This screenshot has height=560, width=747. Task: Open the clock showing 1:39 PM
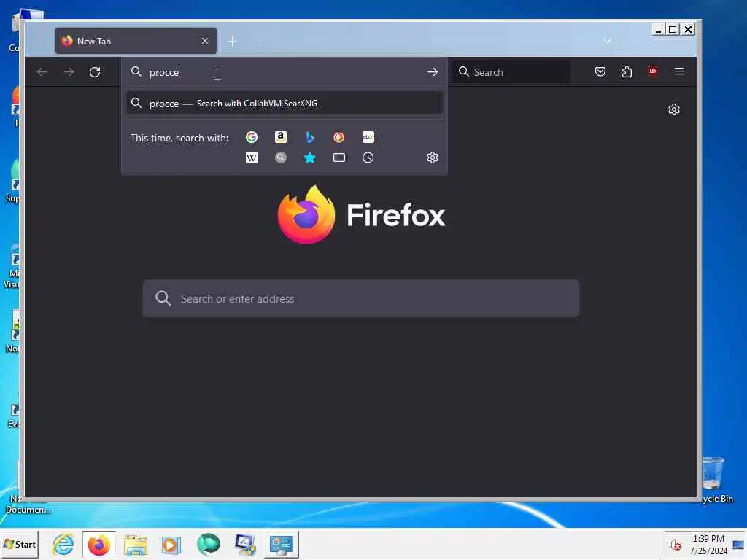click(708, 544)
